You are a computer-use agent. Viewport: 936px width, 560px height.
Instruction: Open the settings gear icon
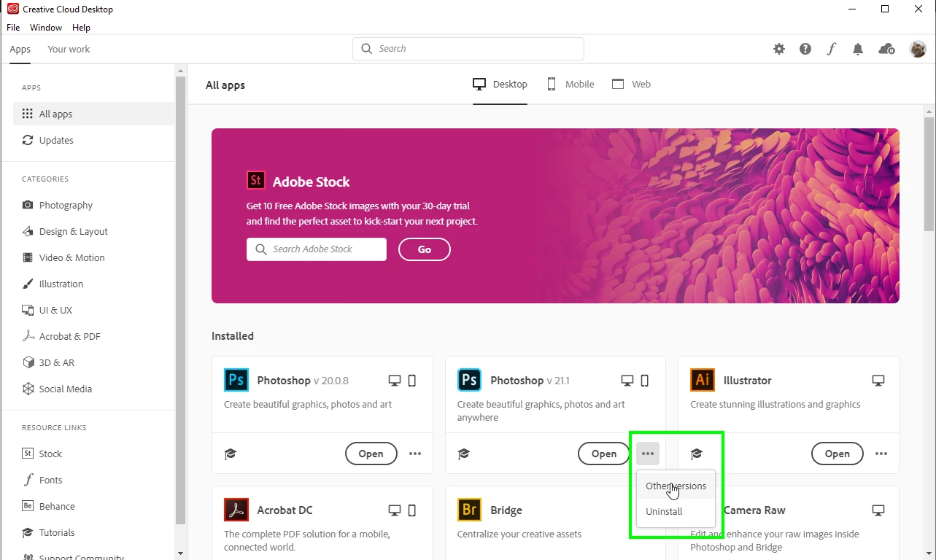pos(779,49)
